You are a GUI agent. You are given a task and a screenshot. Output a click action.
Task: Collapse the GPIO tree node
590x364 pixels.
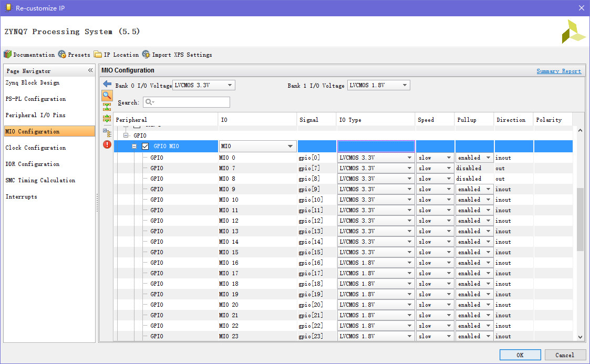tap(126, 136)
